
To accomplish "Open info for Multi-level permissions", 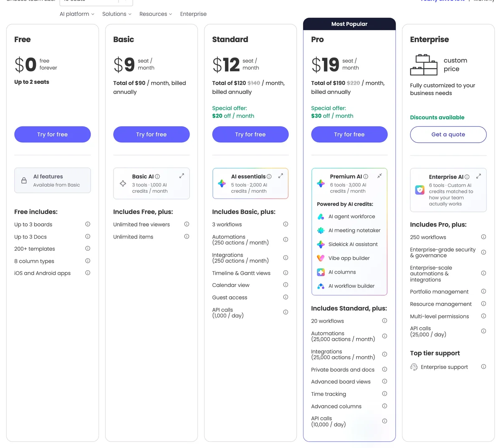I will tap(483, 316).
